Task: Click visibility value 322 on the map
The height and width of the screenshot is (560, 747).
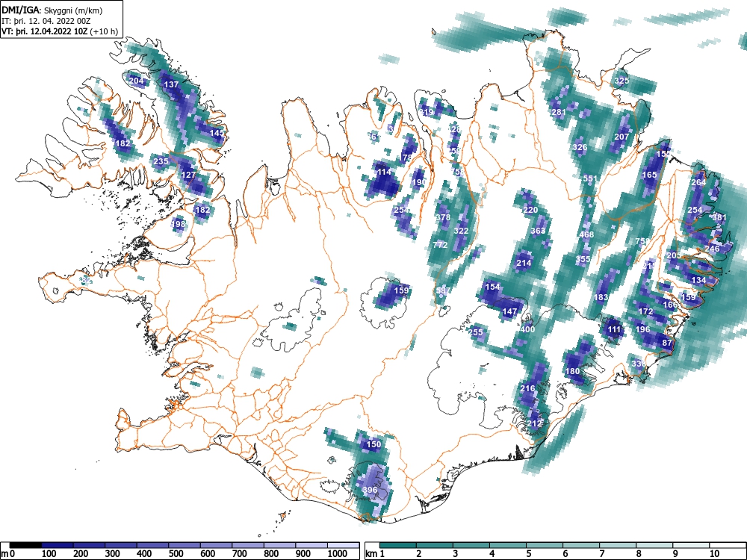Action: [x=461, y=231]
